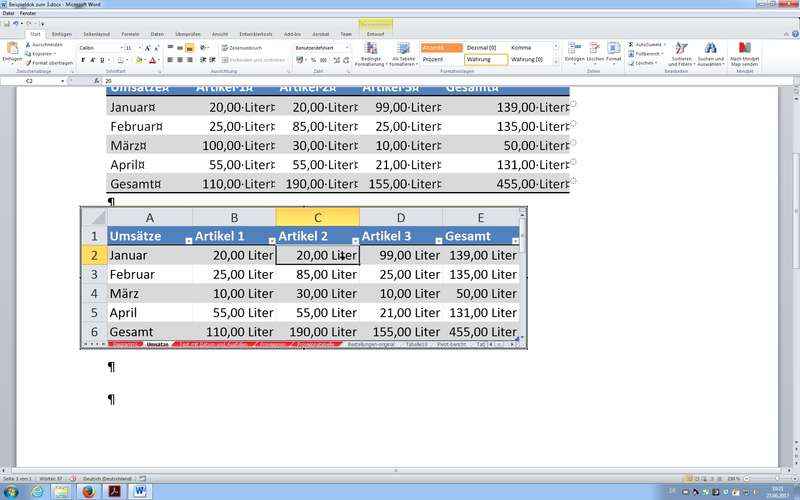Viewport: 800px width, 500px height.
Task: Open the fill color dropdown arrow
Action: (145, 61)
